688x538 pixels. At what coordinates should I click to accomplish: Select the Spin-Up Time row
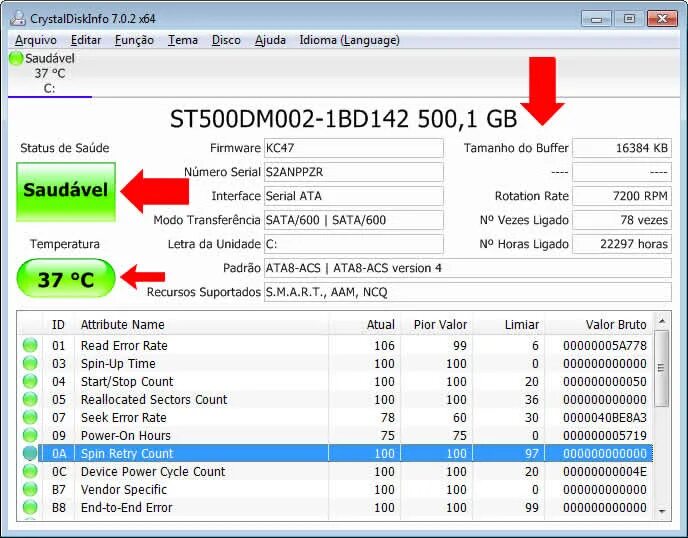click(x=335, y=363)
